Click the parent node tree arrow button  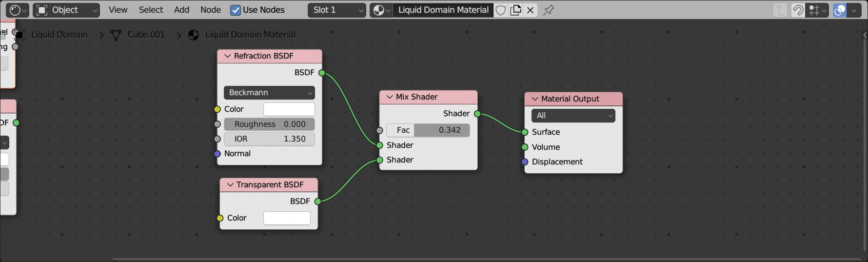pyautogui.click(x=780, y=10)
